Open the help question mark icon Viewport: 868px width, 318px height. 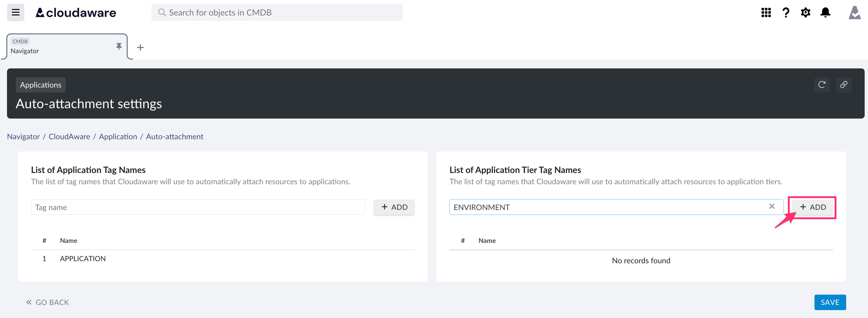pos(785,12)
